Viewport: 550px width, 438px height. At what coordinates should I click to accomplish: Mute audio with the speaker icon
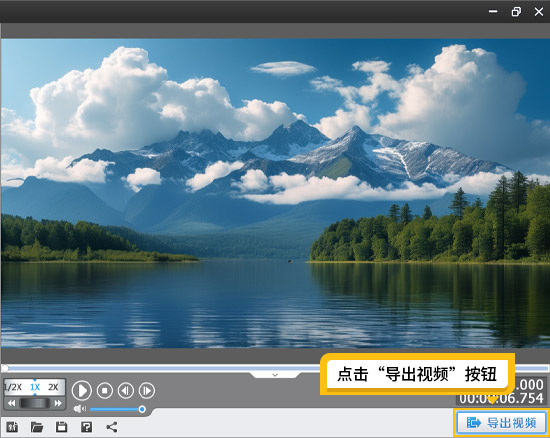pyautogui.click(x=80, y=409)
